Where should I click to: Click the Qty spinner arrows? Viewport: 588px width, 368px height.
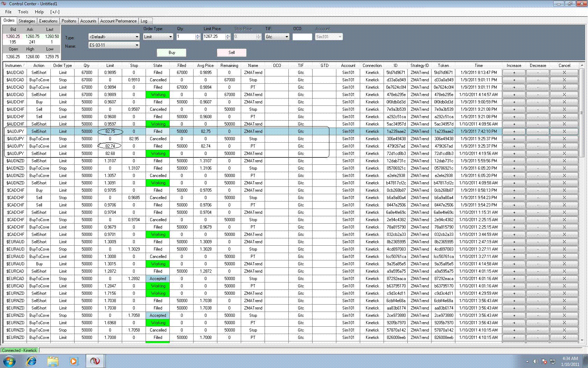tap(198, 37)
